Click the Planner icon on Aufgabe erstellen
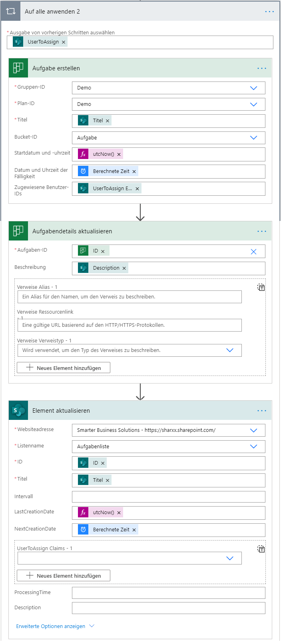Viewport: 281px width, 644px height. (x=18, y=68)
